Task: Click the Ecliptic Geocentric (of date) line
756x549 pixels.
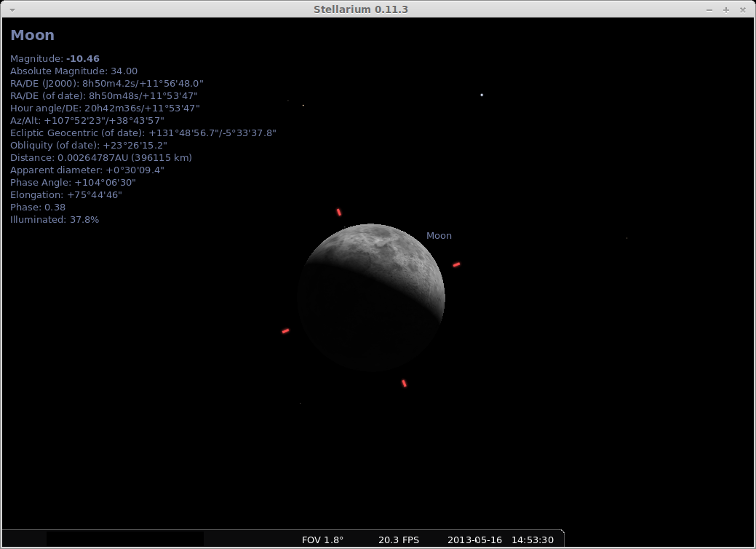Action: tap(143, 133)
